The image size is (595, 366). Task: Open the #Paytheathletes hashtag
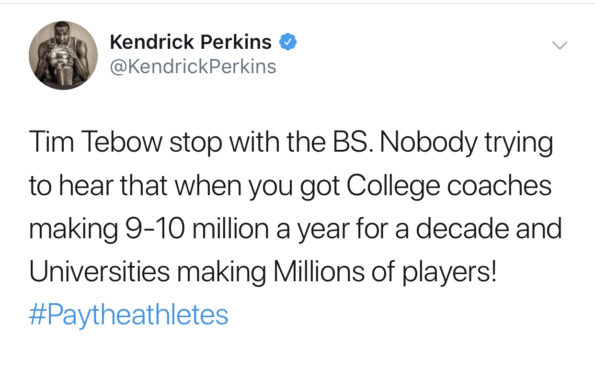[x=129, y=315]
